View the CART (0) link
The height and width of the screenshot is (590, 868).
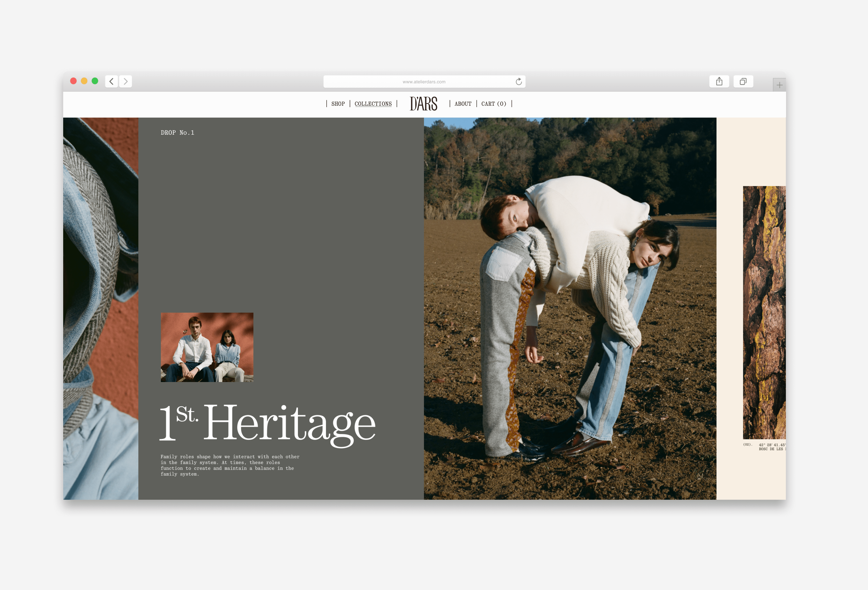pyautogui.click(x=493, y=104)
